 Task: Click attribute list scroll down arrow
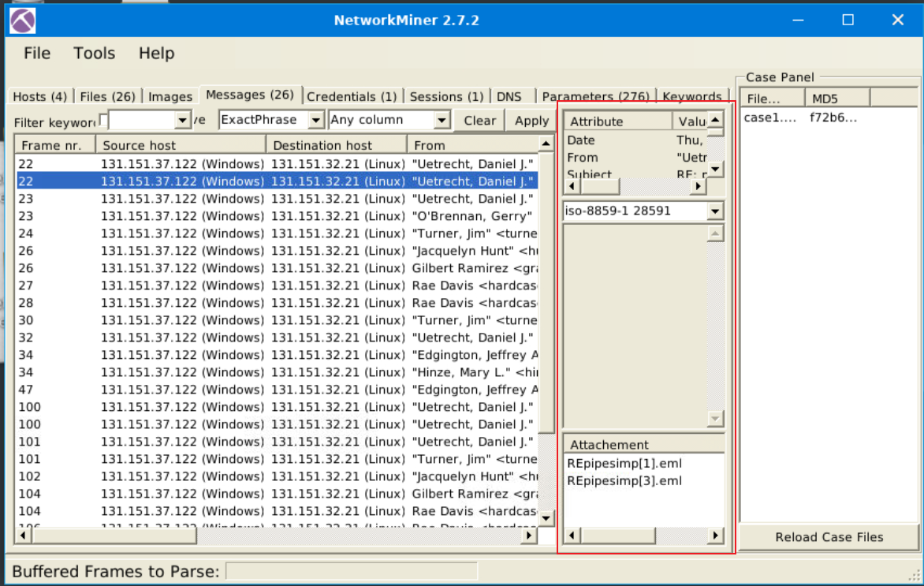715,170
